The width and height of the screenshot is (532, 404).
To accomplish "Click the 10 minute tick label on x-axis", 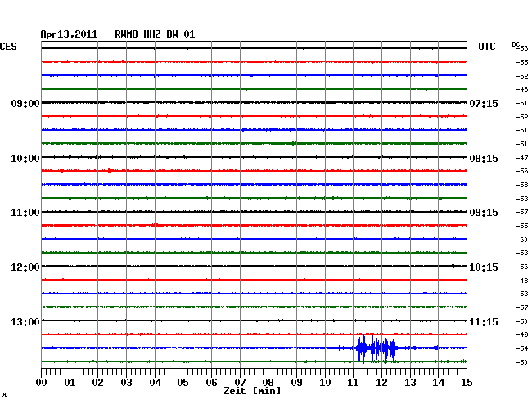I will pos(325,382).
